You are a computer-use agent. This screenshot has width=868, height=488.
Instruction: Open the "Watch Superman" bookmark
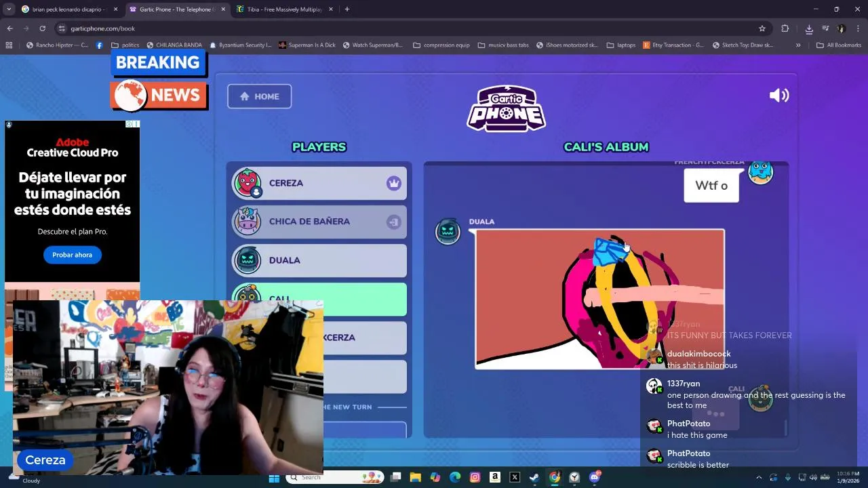pyautogui.click(x=372, y=45)
